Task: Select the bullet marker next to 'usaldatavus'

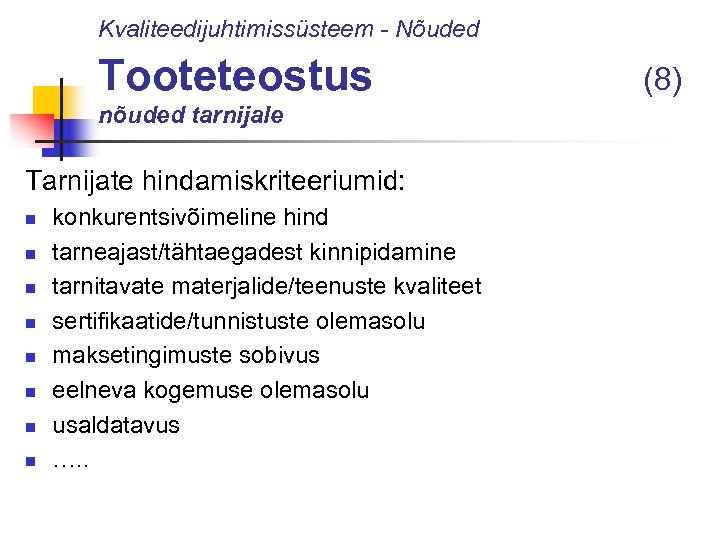Action: point(31,427)
